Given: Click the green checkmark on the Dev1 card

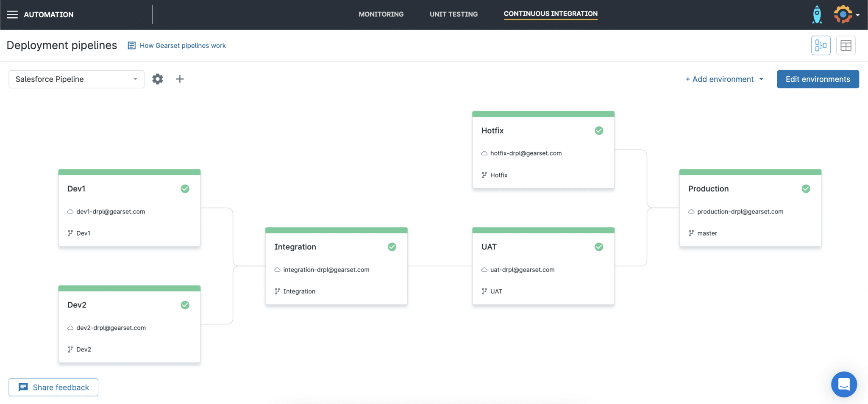Looking at the screenshot, I should [185, 188].
